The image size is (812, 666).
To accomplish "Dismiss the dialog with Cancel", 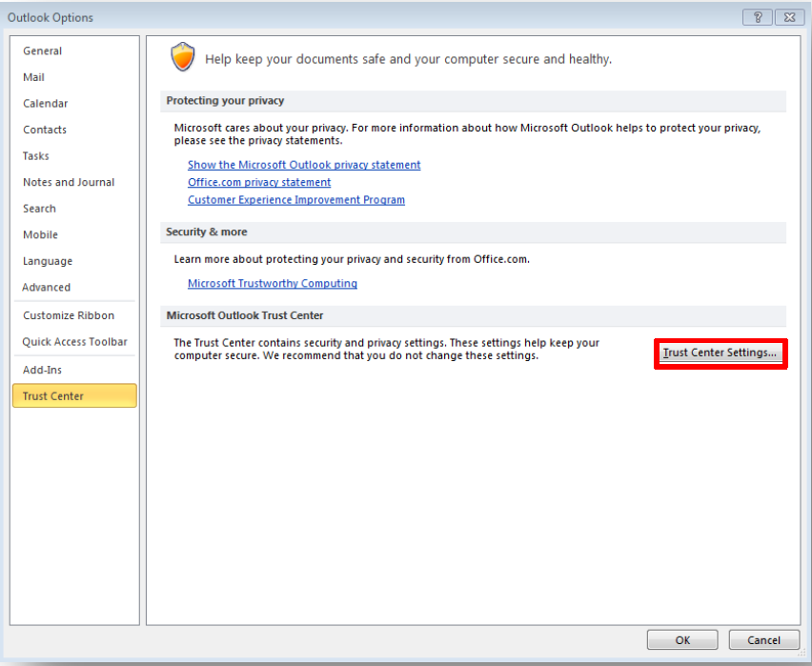I will pyautogui.click(x=763, y=640).
